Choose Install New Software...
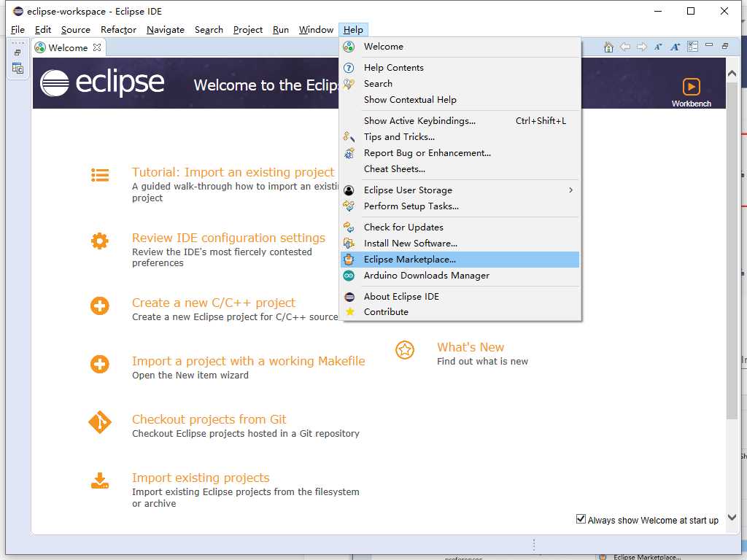 460,244
